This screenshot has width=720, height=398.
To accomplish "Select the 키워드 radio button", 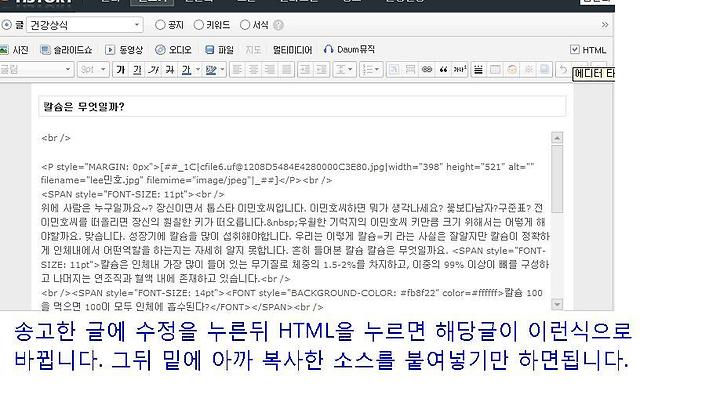I will point(198,25).
